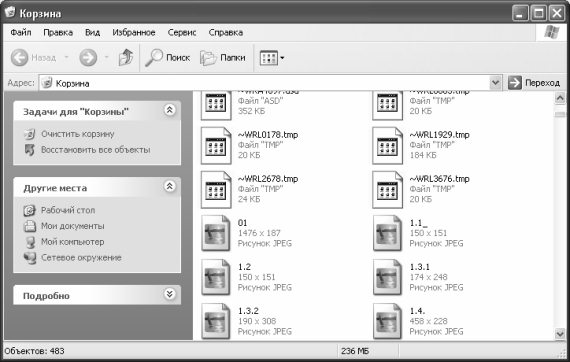Open Мои документы link
This screenshot has width=570, height=362.
73,226
